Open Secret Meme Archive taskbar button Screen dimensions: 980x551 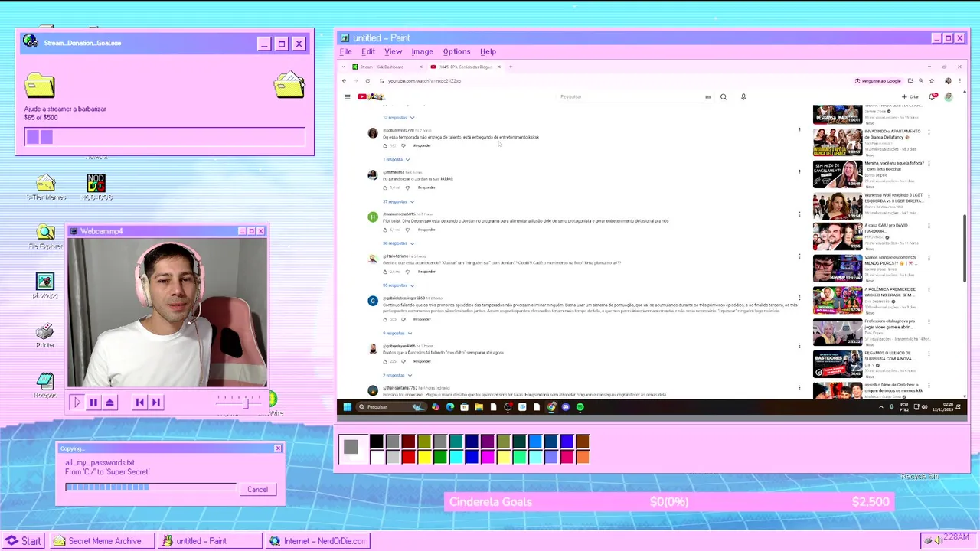(103, 541)
